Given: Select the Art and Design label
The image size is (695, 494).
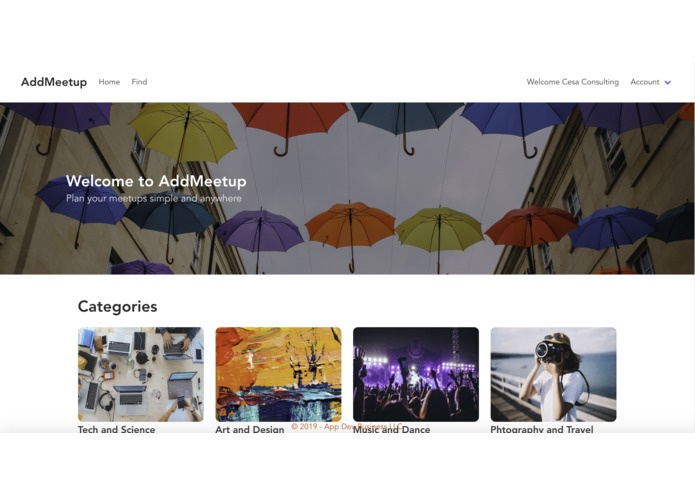Looking at the screenshot, I should (250, 429).
